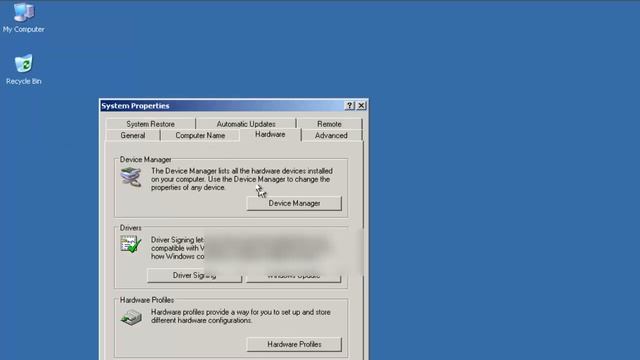Click the Drivers group label
This screenshot has height=360, width=640.
pyautogui.click(x=131, y=228)
